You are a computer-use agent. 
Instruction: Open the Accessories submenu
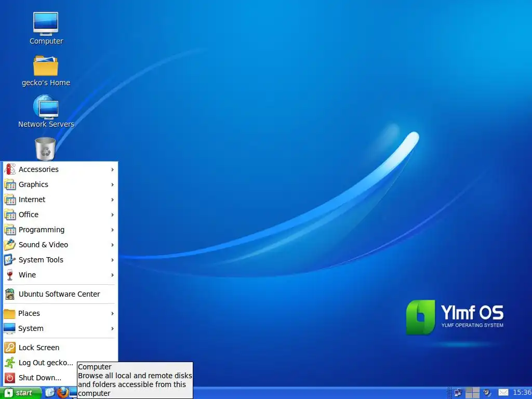click(x=60, y=169)
